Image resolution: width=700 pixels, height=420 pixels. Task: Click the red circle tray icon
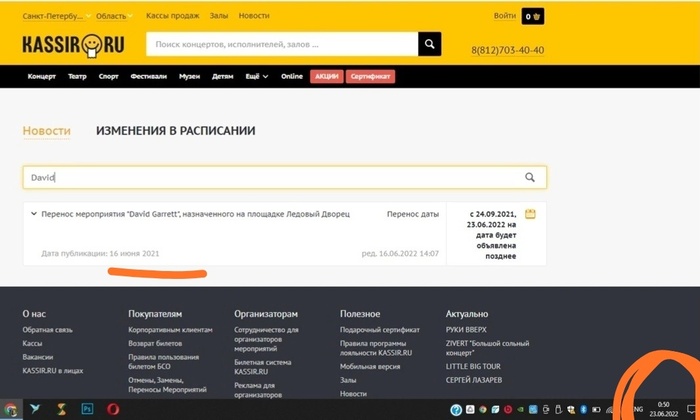[508, 409]
